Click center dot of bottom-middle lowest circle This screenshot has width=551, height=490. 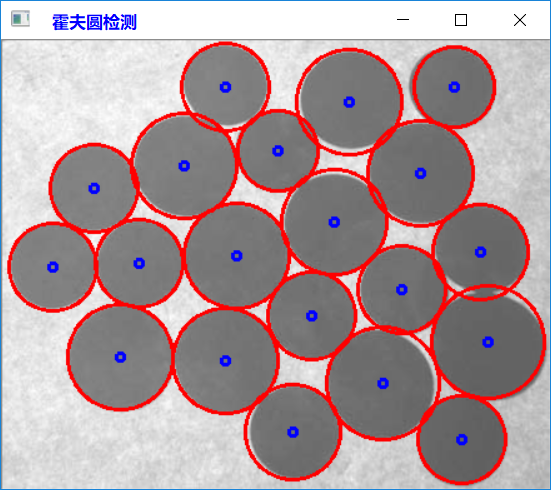point(293,432)
